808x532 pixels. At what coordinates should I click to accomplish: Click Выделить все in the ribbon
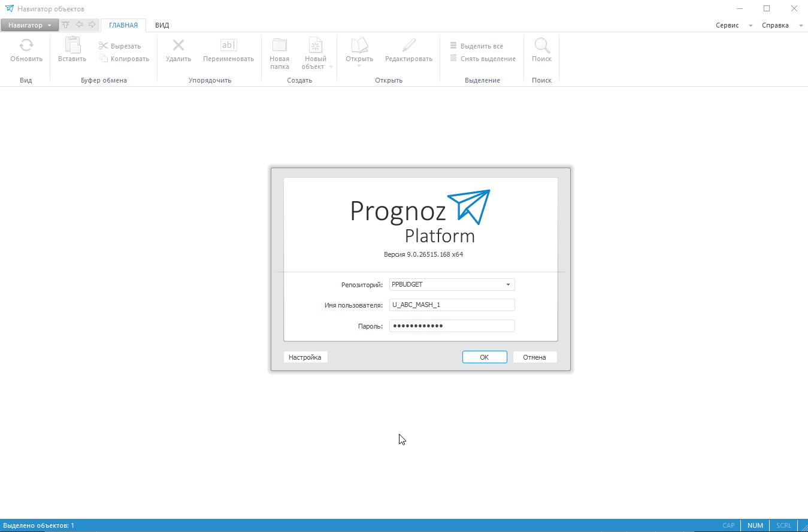[477, 46]
